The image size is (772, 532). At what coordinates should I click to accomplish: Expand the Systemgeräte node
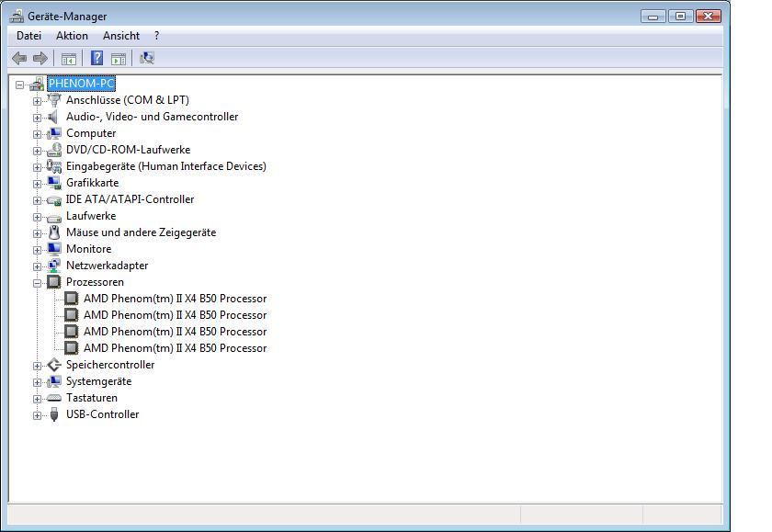[x=37, y=383]
